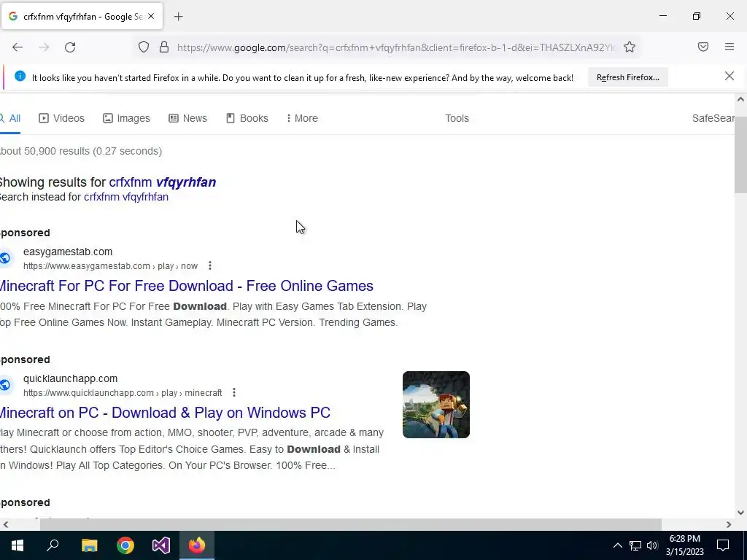Click the horizontal scrollbar thumb
Screen dimensions: 747x560
[x=351, y=524]
